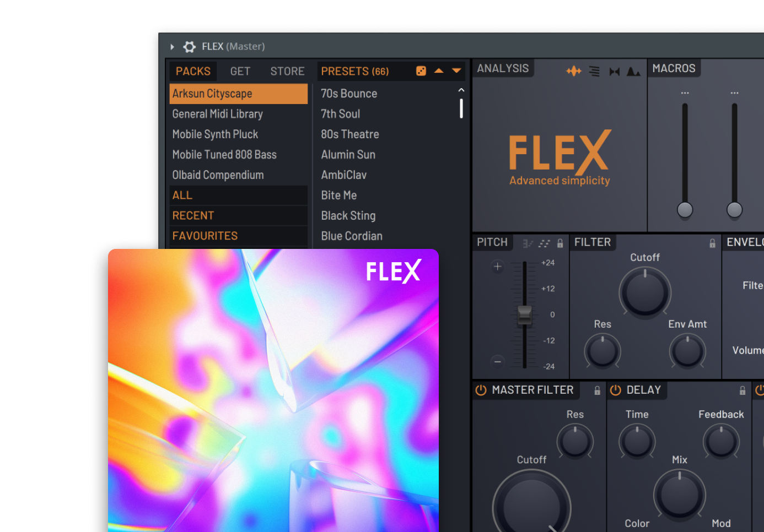This screenshot has width=764, height=532.
Task: Select the Mobile Tuned 808 Bass pack
Action: [239, 155]
